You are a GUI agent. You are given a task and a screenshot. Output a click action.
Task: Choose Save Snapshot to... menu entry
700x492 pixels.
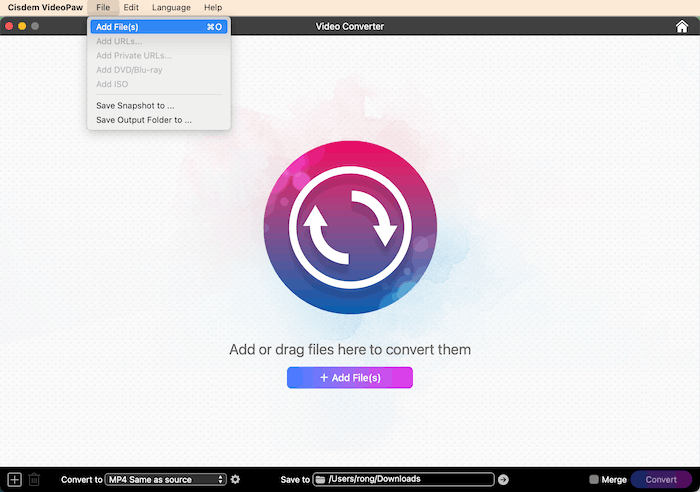tap(135, 105)
